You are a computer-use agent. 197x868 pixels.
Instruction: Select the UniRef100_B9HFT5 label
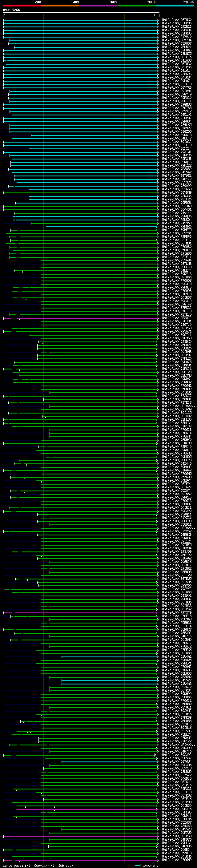177,230
